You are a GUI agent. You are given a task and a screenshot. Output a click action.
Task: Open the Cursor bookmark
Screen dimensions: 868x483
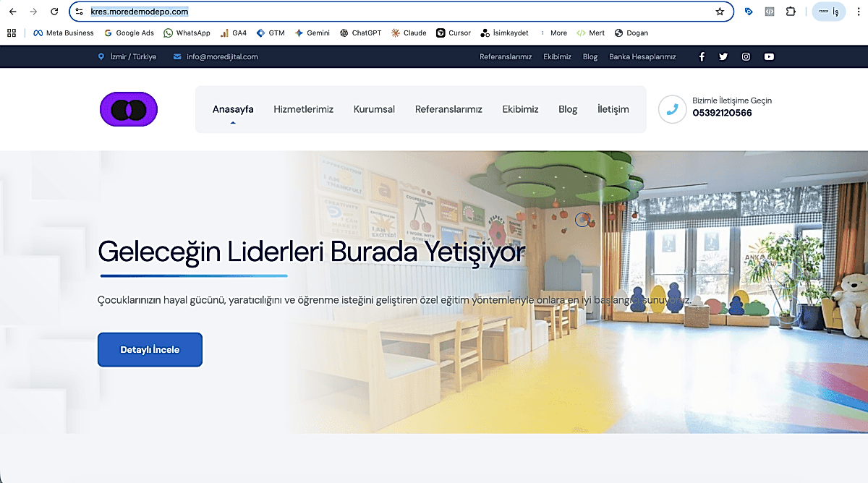[x=453, y=33]
